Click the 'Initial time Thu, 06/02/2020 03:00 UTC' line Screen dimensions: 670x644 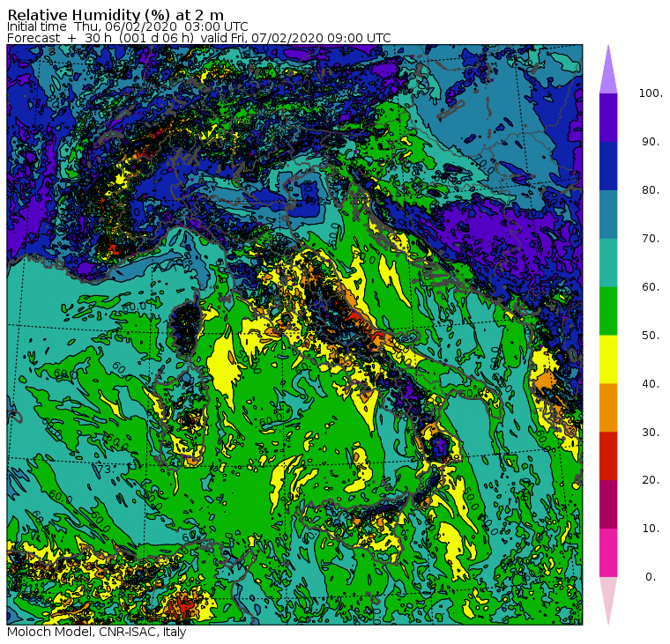click(127, 26)
